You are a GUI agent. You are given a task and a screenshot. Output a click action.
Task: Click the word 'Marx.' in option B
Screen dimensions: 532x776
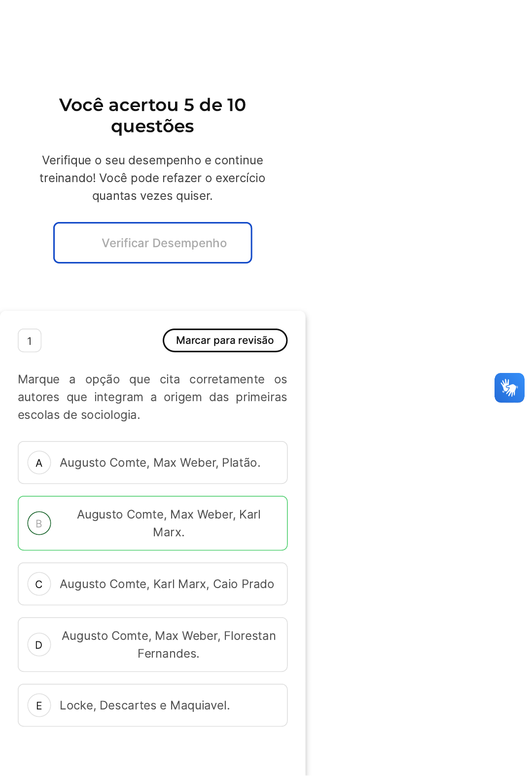[169, 532]
